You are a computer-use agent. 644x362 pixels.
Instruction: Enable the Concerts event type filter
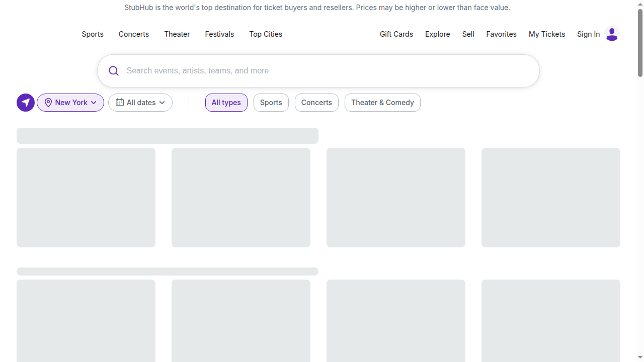click(316, 102)
